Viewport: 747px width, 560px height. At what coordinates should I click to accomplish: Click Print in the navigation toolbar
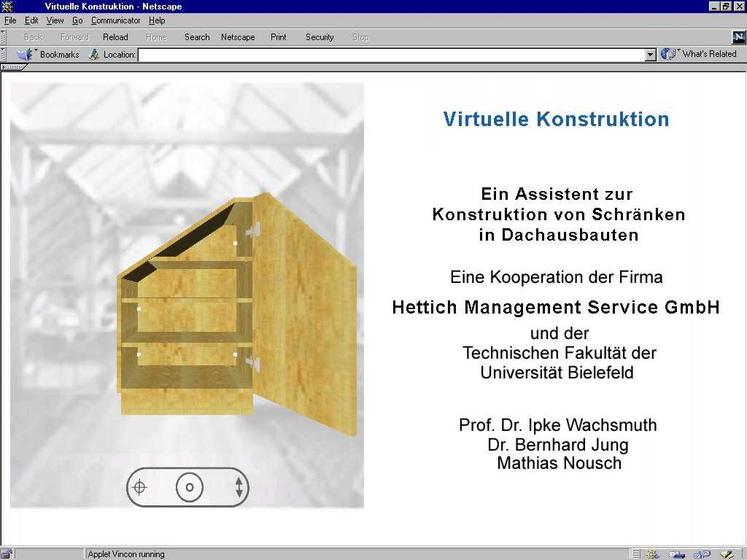coord(278,37)
